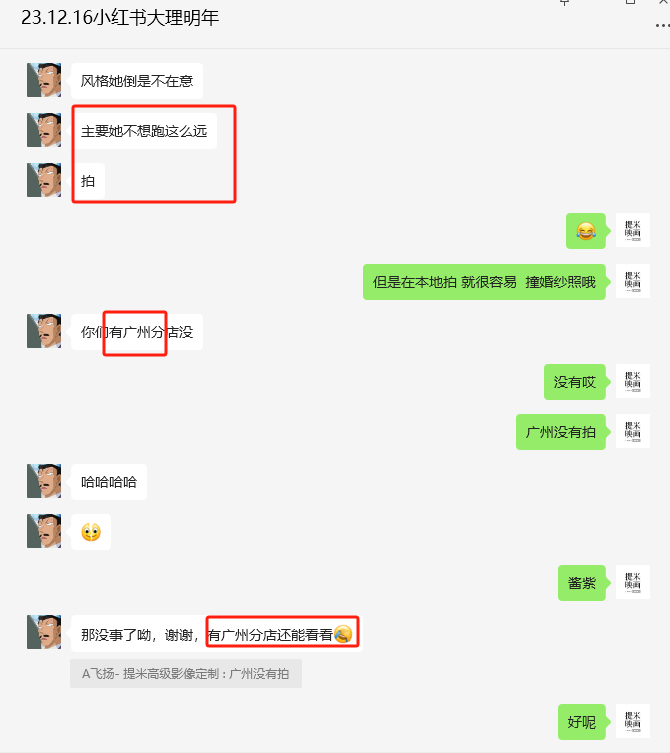Click the 哈哈哈哈 message bubble
Viewport: 670px width, 753px height.
109,482
